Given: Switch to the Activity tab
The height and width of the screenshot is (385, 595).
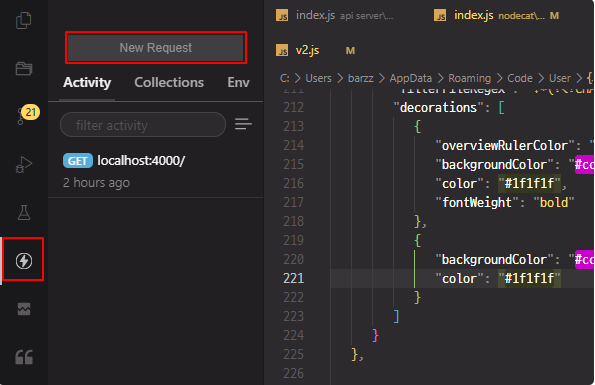Looking at the screenshot, I should tap(87, 82).
